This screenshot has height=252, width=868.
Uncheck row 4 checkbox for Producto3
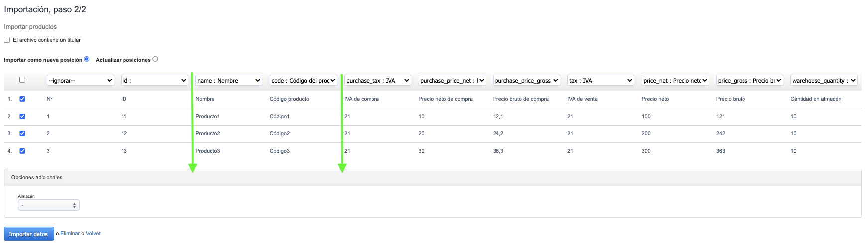(22, 151)
